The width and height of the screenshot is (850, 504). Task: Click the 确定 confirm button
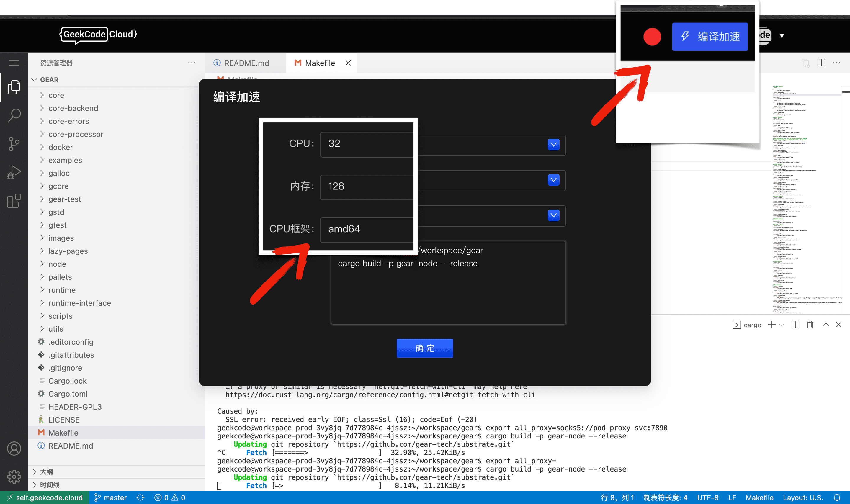coord(424,348)
